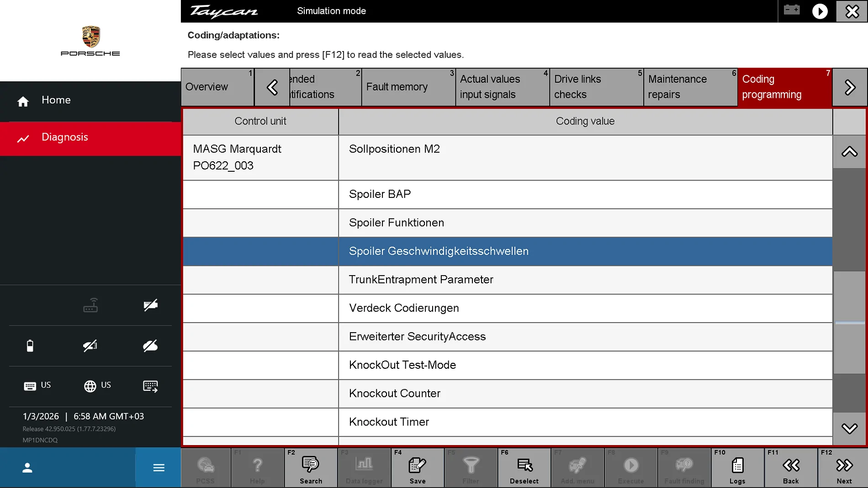Click the F12 Next button
Viewport: 868px width, 488px height.
844,468
